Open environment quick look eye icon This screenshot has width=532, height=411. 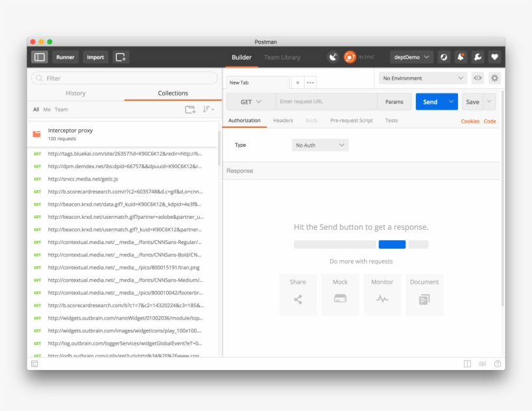pyautogui.click(x=478, y=78)
